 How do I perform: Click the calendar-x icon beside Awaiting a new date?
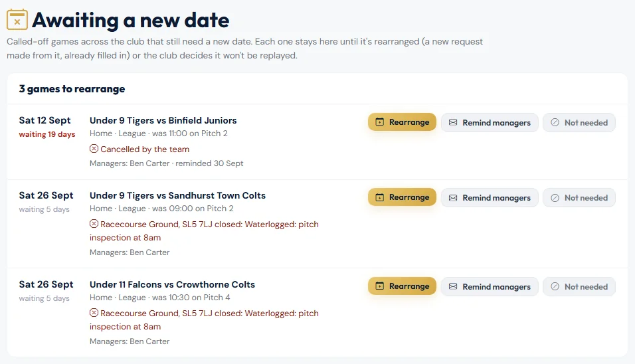click(x=17, y=19)
